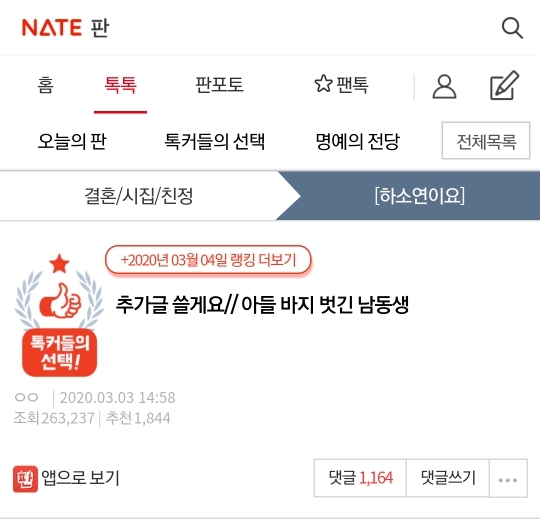Viewport: 540px width, 519px height.
Task: Open the search magnifier icon
Action: point(512,28)
